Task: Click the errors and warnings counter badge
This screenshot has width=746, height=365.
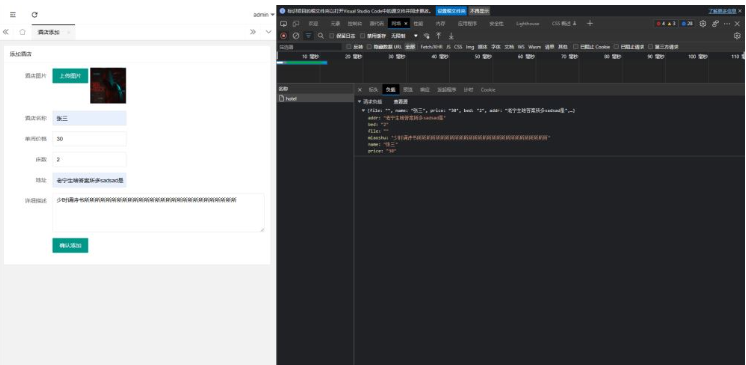Action: tap(666, 23)
